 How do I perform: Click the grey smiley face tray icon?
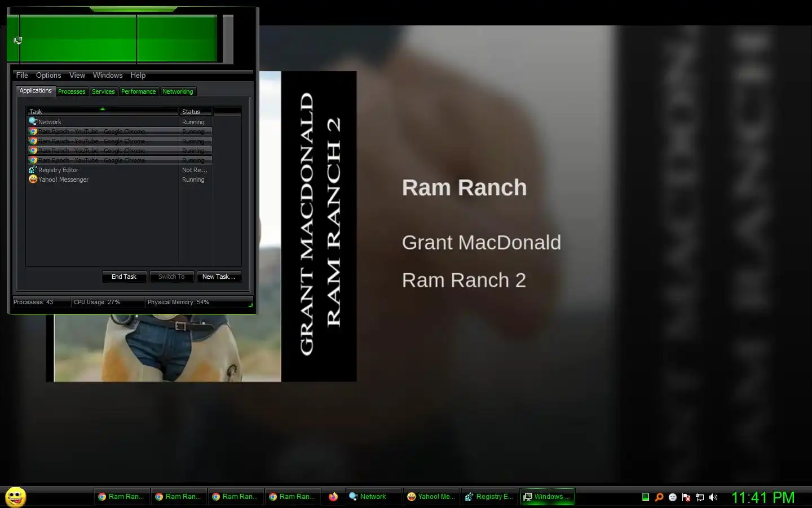(672, 497)
